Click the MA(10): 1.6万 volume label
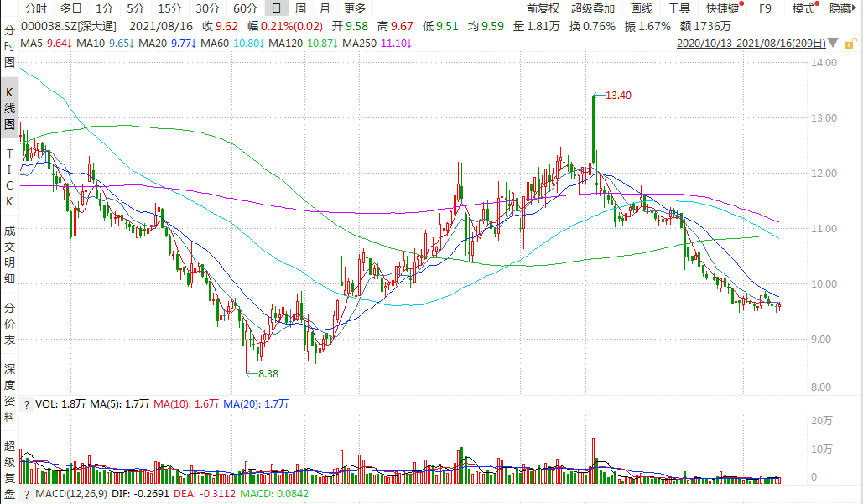 pos(186,404)
